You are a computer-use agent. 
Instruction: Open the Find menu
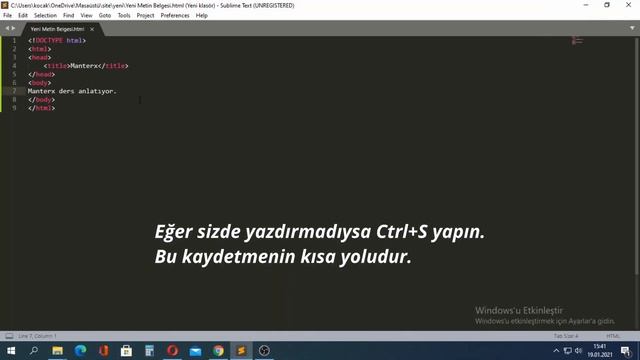[x=69, y=16]
